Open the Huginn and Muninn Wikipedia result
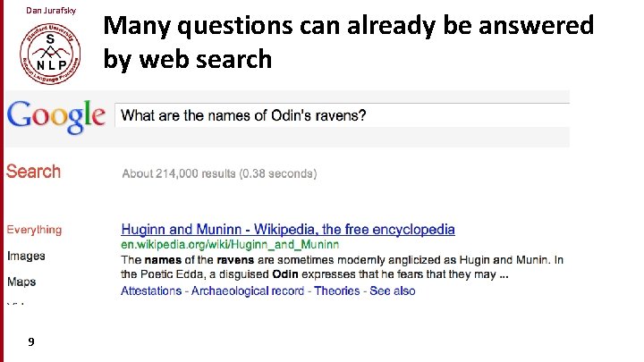 click(x=287, y=230)
